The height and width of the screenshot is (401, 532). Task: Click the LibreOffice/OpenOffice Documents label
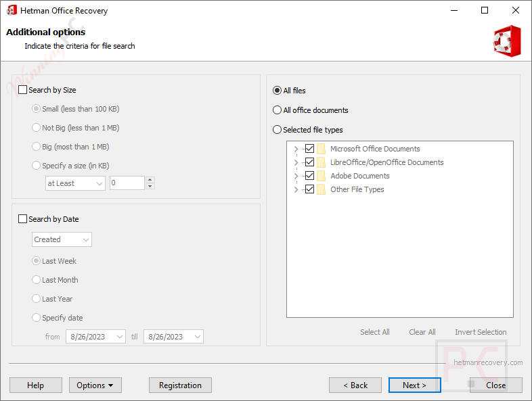(x=386, y=162)
